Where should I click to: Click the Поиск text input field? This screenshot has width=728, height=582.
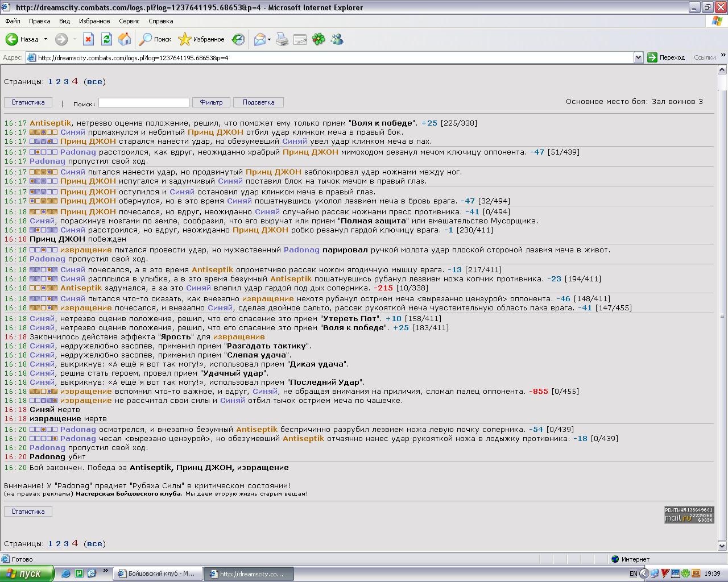click(144, 102)
